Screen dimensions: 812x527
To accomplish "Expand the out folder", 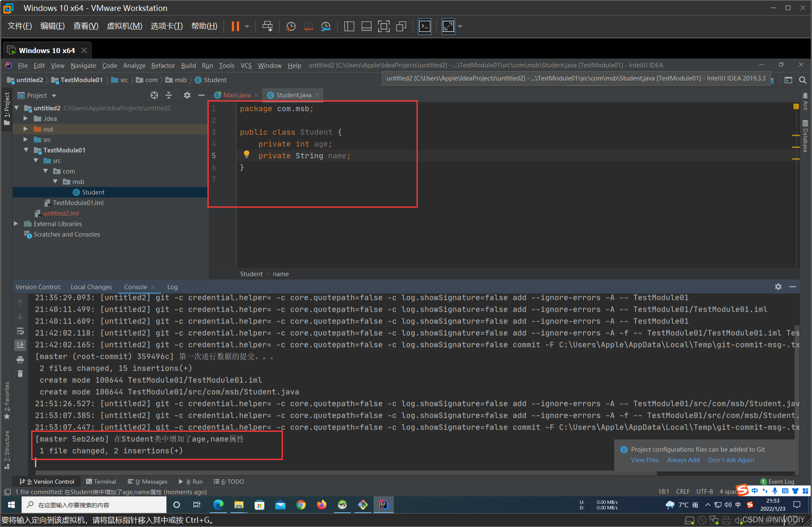I will coord(26,129).
